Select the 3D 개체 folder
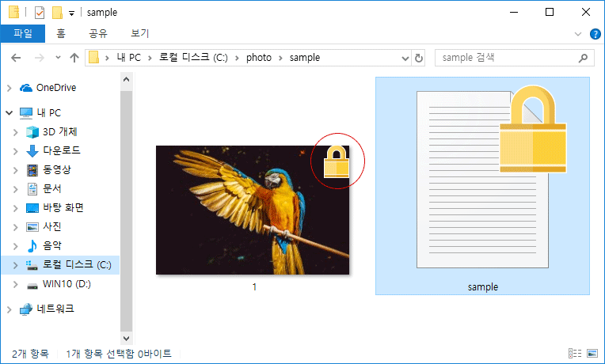Image resolution: width=605 pixels, height=364 pixels. (x=60, y=132)
